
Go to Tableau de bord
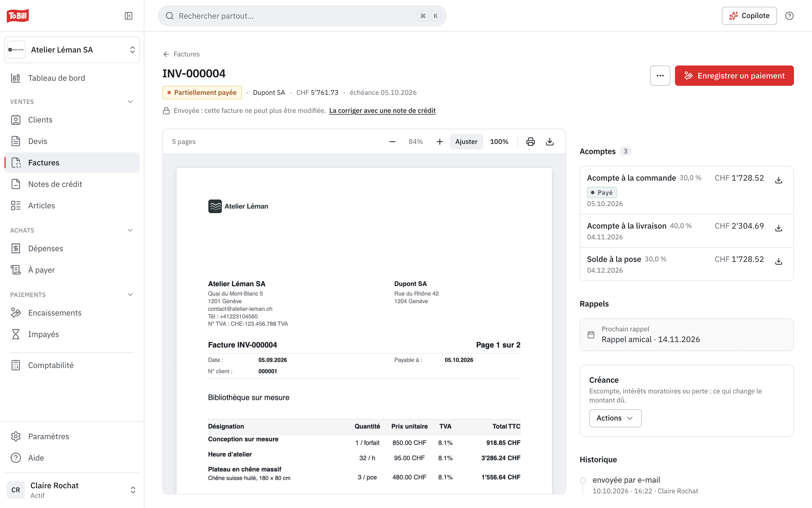72,78
